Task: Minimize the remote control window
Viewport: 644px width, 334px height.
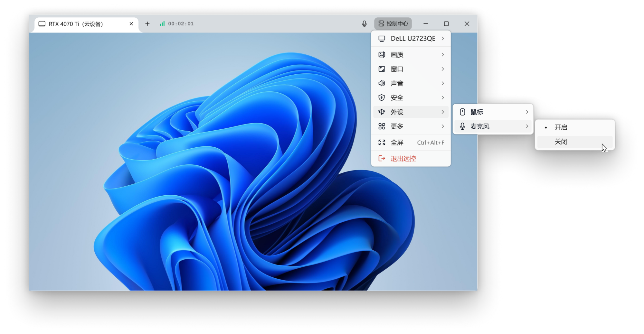Action: point(426,24)
